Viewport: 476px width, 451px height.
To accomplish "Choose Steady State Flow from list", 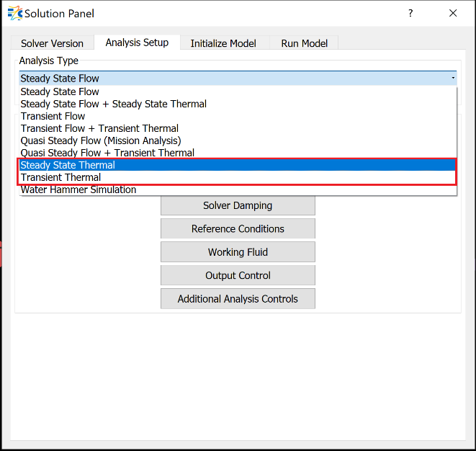I will point(60,91).
